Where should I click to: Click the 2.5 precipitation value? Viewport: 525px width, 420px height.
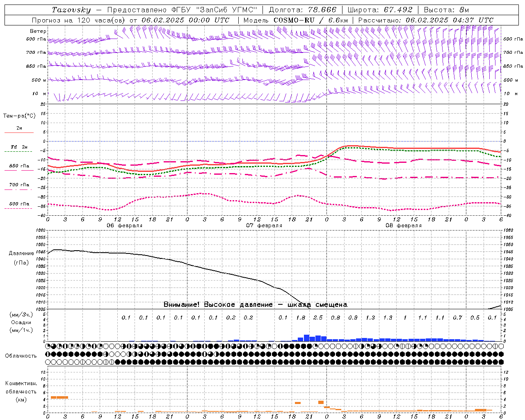tap(318, 318)
